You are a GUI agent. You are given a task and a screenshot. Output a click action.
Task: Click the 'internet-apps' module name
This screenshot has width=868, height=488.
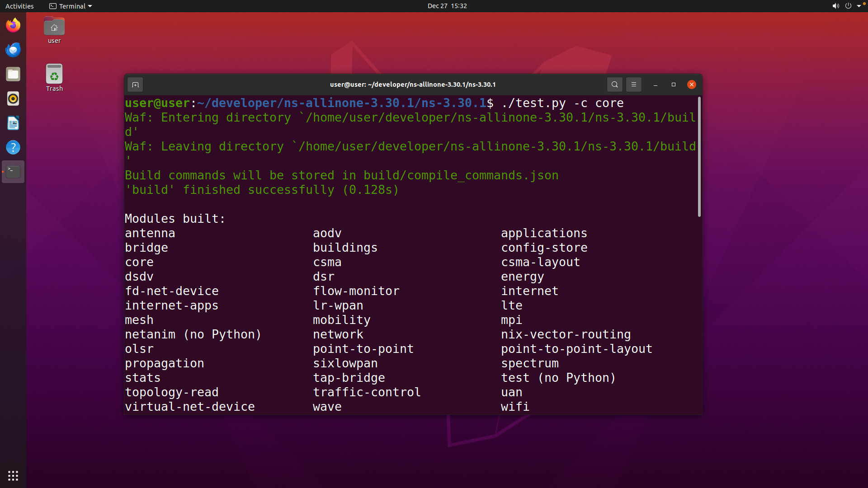click(172, 305)
